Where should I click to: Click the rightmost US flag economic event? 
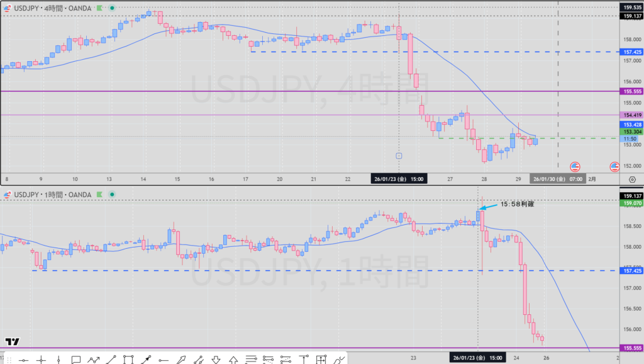[x=615, y=167]
